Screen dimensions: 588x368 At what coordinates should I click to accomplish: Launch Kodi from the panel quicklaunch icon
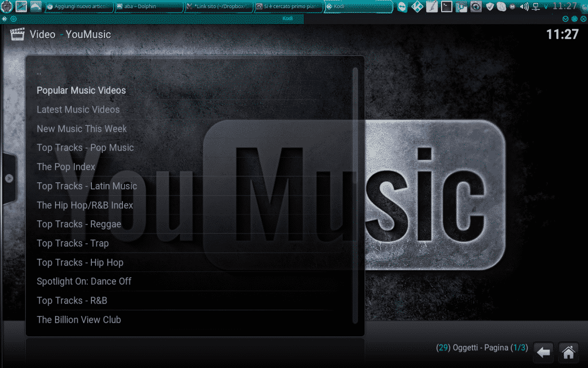click(417, 7)
